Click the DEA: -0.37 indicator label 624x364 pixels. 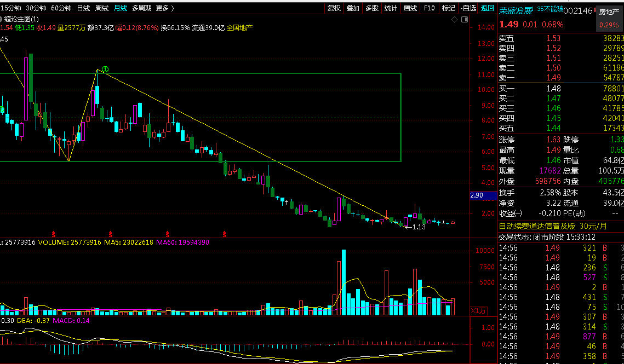pos(34,321)
